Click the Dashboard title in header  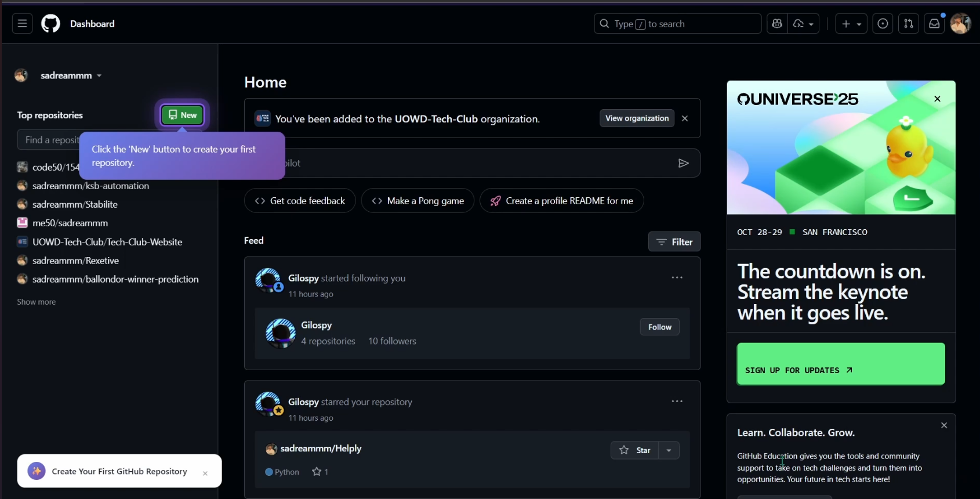(92, 24)
